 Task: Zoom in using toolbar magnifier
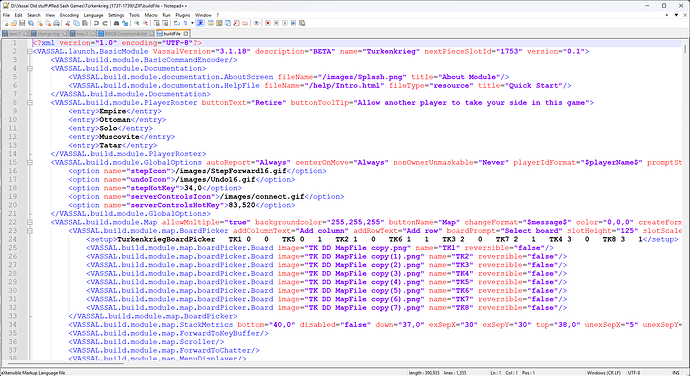pyautogui.click(x=136, y=23)
